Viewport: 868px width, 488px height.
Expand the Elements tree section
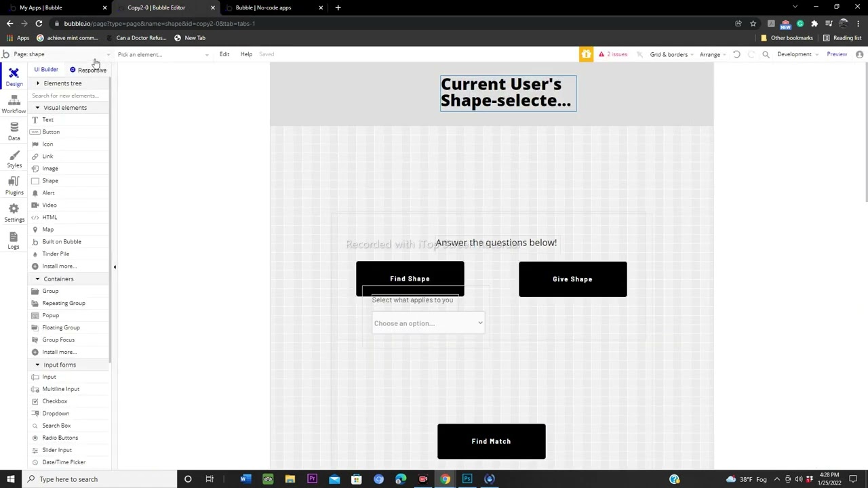click(62, 83)
